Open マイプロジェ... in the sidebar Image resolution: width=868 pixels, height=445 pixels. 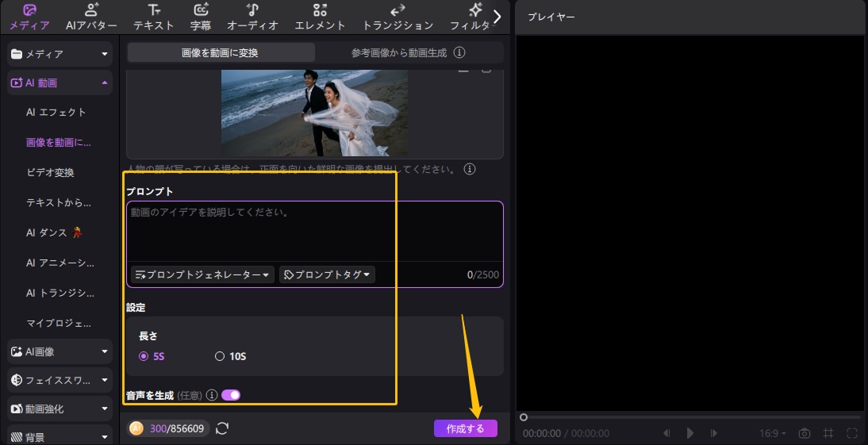tap(58, 323)
